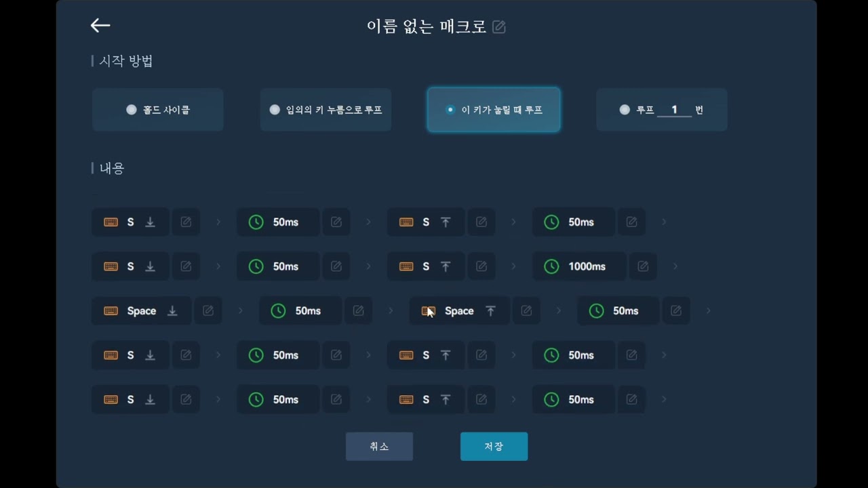The height and width of the screenshot is (488, 868).
Task: Enable the 루프 N 번 radio option
Action: 625,110
